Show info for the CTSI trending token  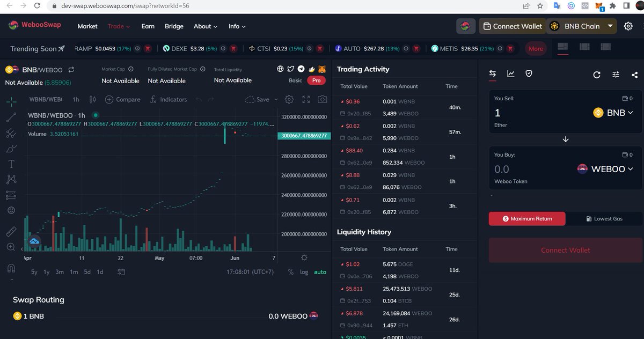(309, 48)
